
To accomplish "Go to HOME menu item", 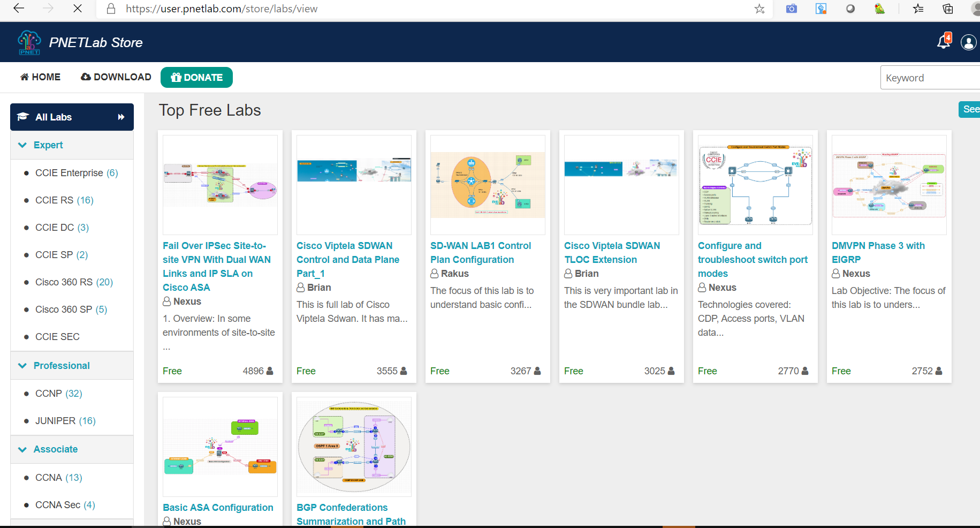I will [40, 77].
